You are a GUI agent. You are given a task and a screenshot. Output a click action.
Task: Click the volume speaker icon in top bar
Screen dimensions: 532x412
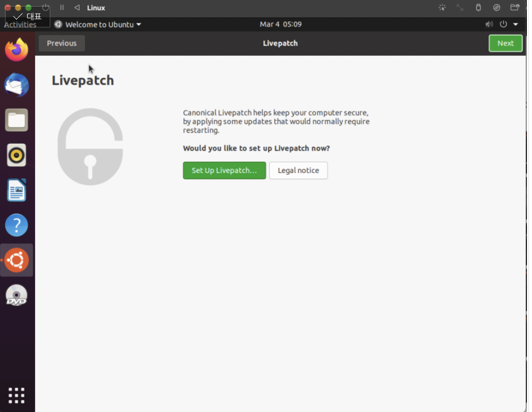[x=489, y=24]
